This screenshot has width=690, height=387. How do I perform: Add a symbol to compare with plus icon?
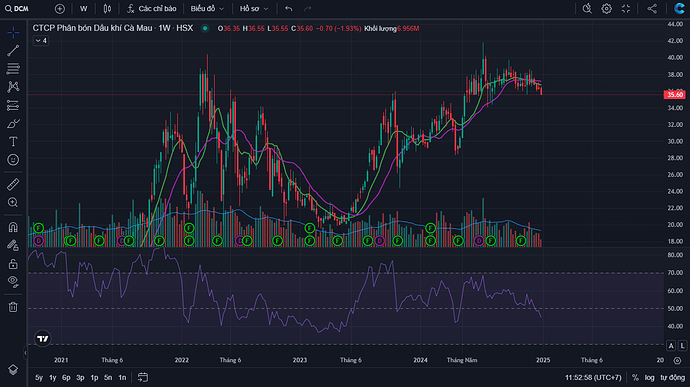coord(60,9)
